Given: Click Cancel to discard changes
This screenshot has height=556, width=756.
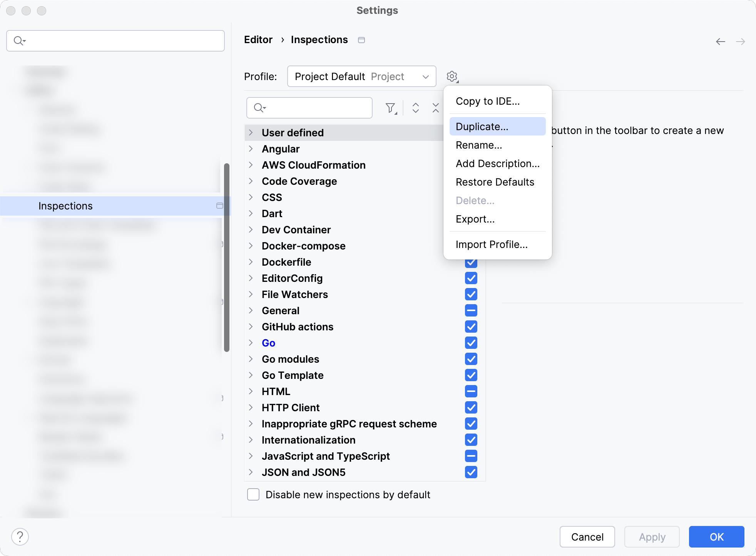Looking at the screenshot, I should coord(587,536).
